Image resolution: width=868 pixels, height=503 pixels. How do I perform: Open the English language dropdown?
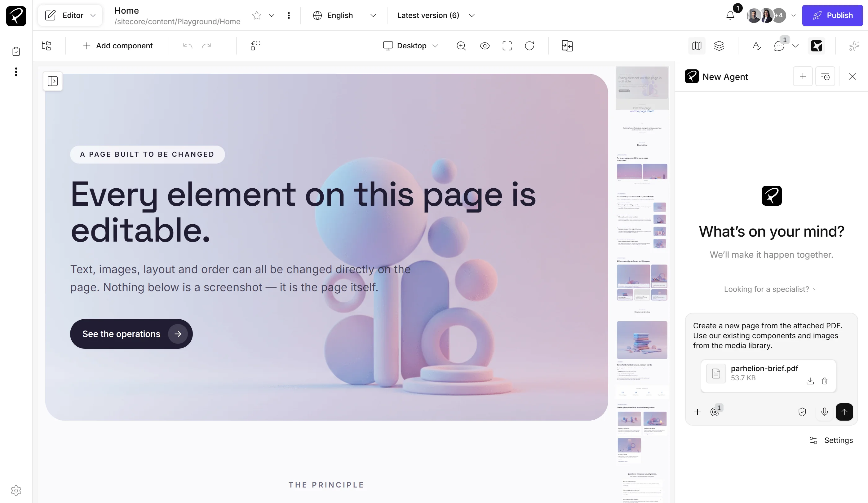(344, 15)
